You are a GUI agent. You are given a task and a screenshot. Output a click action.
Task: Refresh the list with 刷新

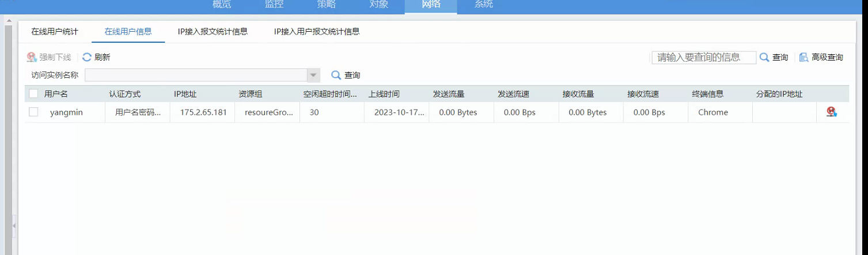[x=96, y=57]
